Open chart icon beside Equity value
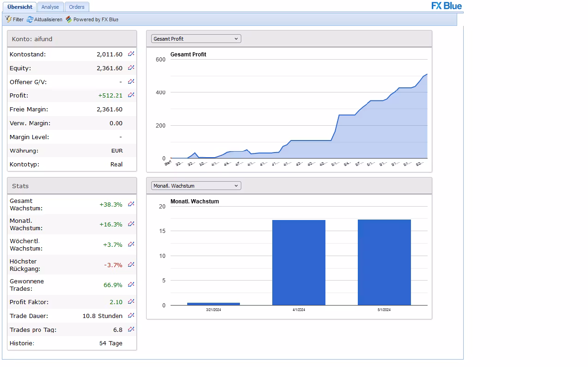 click(131, 68)
